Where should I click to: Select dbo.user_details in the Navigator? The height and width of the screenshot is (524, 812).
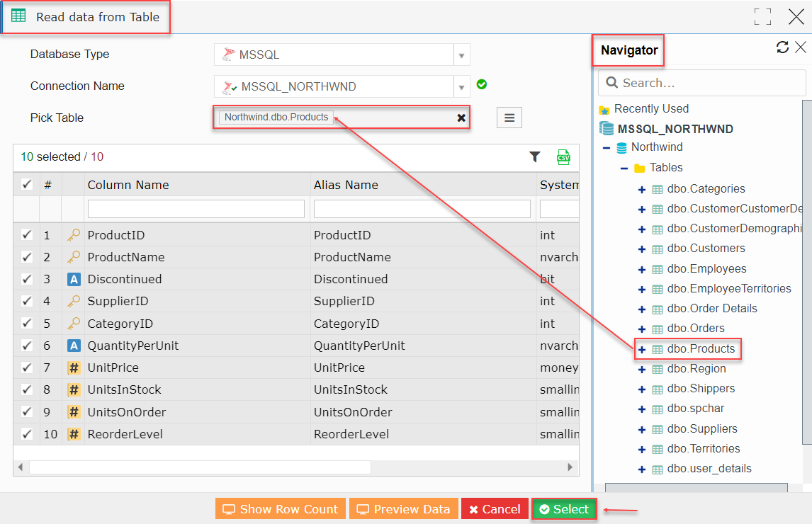(x=709, y=469)
